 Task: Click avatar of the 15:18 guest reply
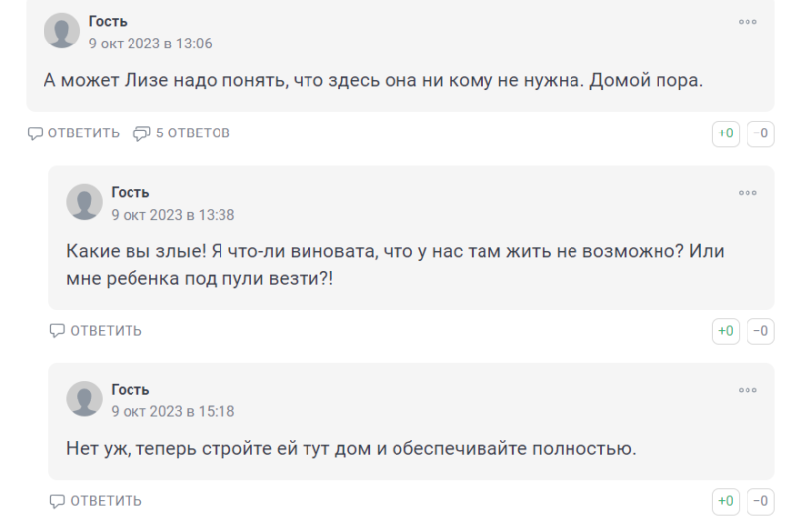84,399
